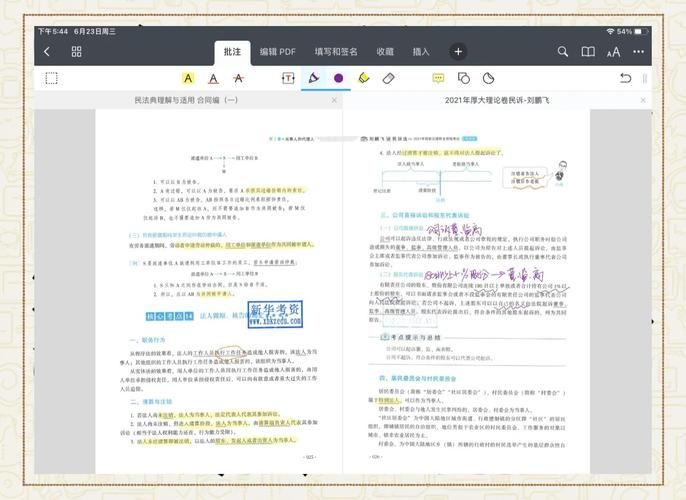Select the yellow highlighter marker tool

click(x=363, y=78)
